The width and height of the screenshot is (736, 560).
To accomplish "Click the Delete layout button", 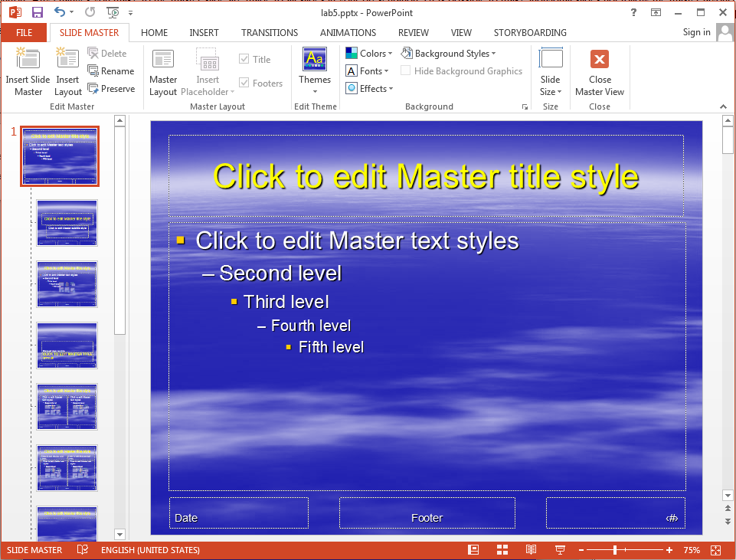I will (x=107, y=54).
